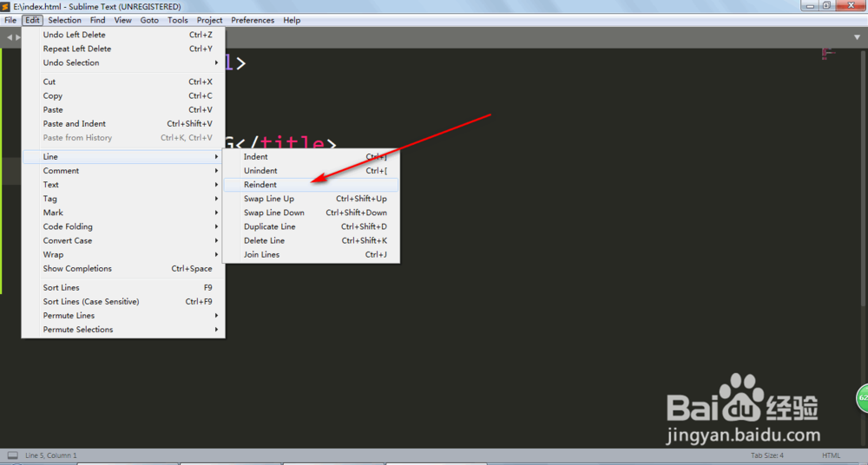Viewport: 868px width, 465px height.
Task: Click Unindent in Line submenu
Action: click(311, 171)
